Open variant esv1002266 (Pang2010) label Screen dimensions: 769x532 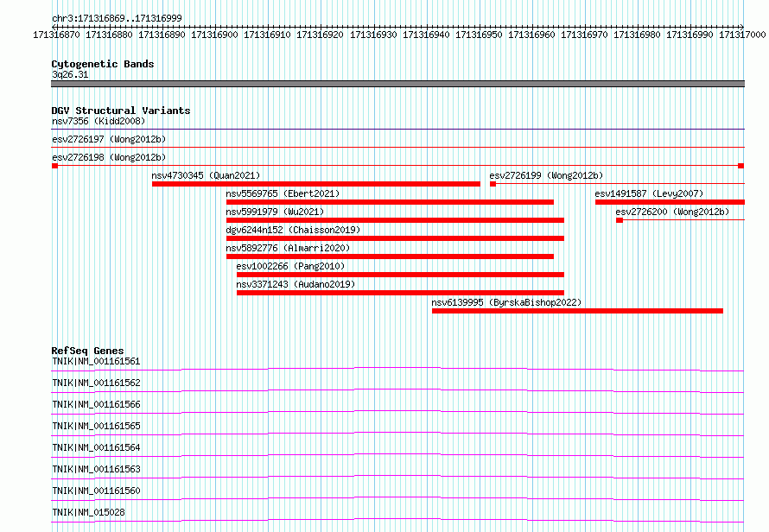(x=291, y=266)
